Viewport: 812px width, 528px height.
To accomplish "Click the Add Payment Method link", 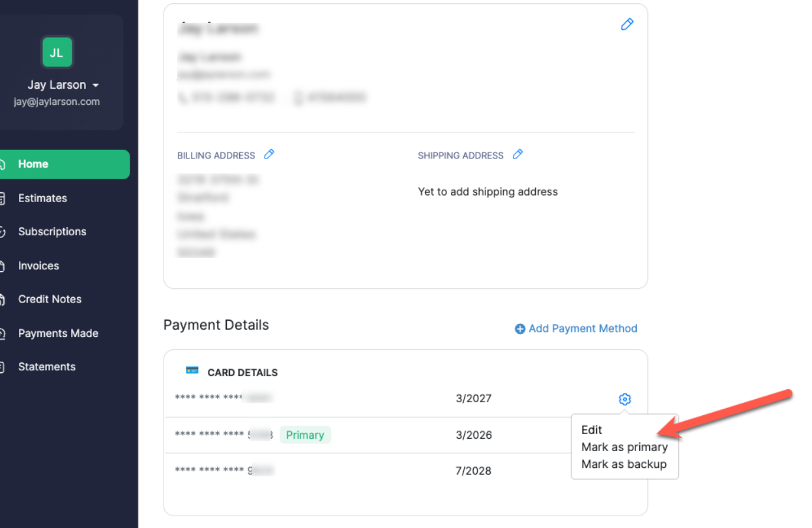I will point(583,329).
